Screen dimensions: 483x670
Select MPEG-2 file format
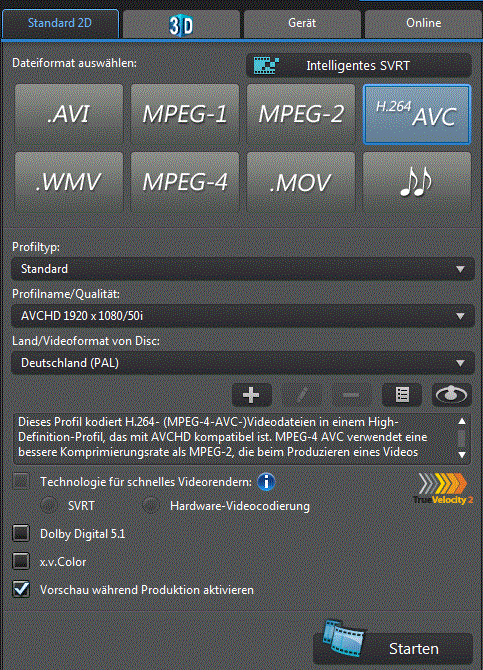[301, 114]
